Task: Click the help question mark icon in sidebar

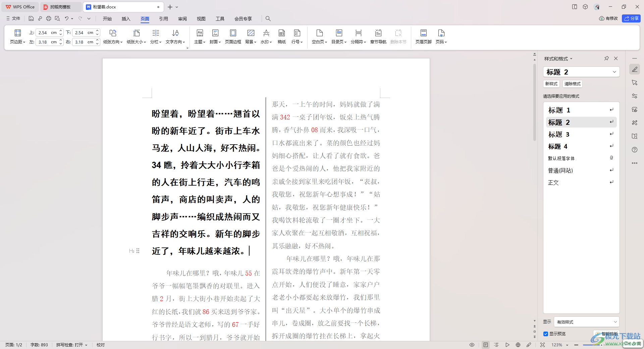Action: [635, 150]
